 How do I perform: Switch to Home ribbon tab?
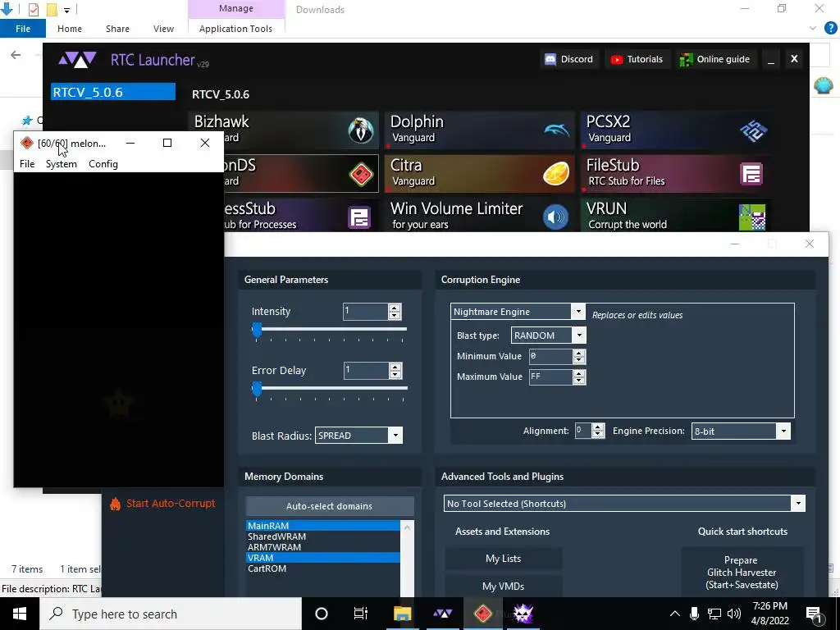click(70, 29)
